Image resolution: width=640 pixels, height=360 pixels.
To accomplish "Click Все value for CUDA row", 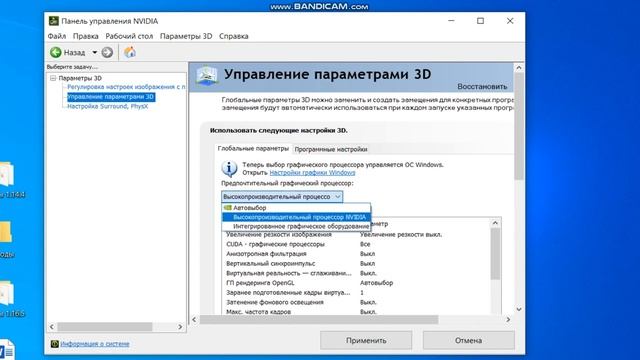I will [x=365, y=244].
